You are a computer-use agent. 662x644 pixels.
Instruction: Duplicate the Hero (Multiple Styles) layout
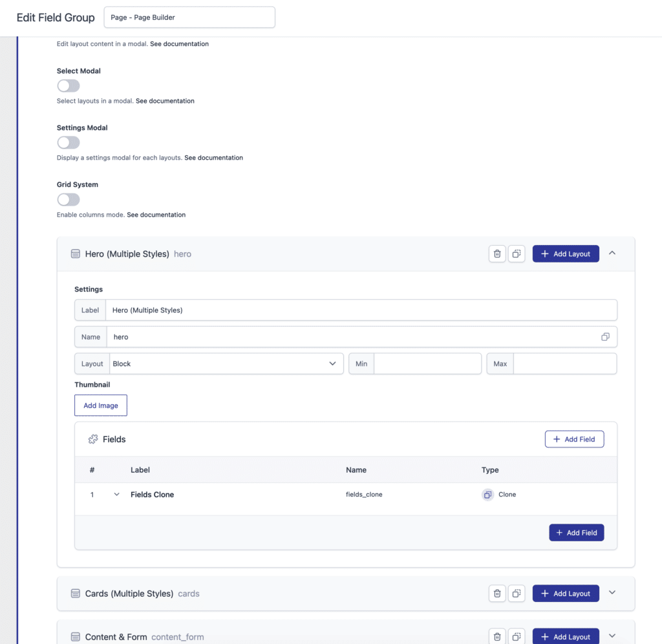517,254
